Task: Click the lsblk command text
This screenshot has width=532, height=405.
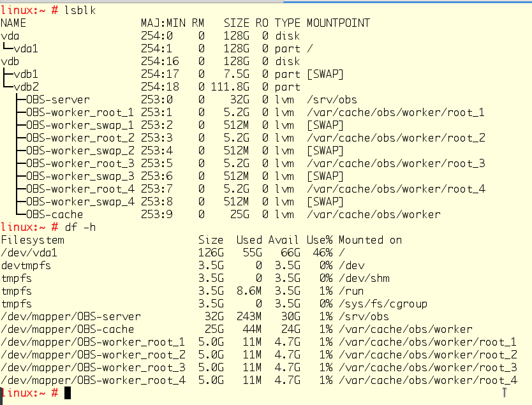Action: tap(80, 10)
